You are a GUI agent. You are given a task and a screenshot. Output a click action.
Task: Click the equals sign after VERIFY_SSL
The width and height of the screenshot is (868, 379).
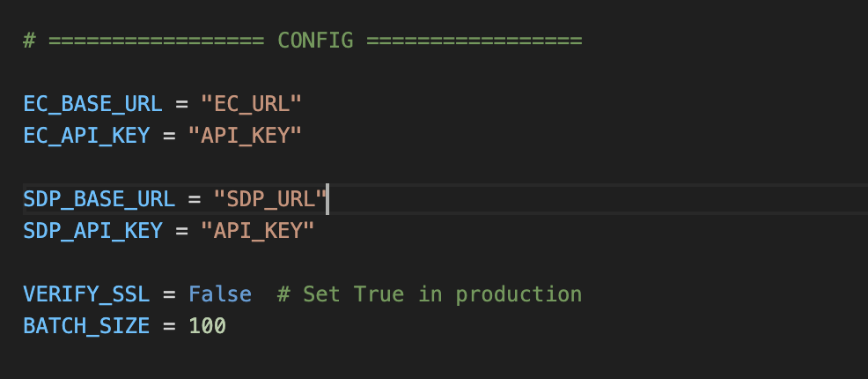click(x=169, y=294)
